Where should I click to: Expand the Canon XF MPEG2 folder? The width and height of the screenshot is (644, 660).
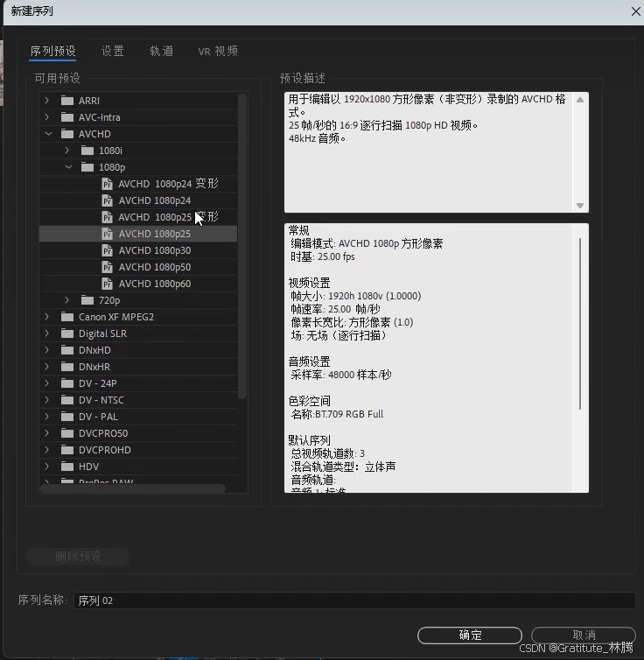click(47, 317)
